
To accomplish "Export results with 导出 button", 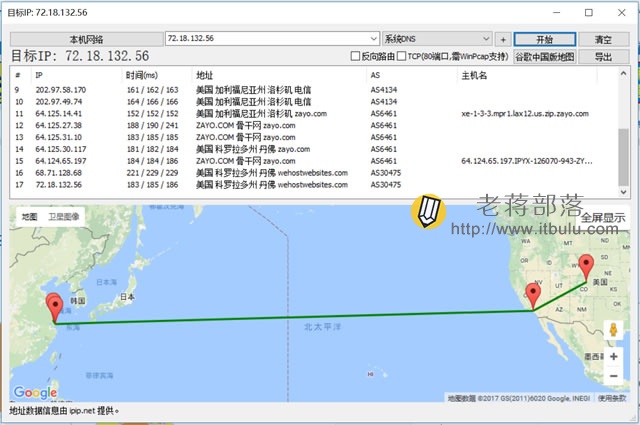I will coord(603,56).
